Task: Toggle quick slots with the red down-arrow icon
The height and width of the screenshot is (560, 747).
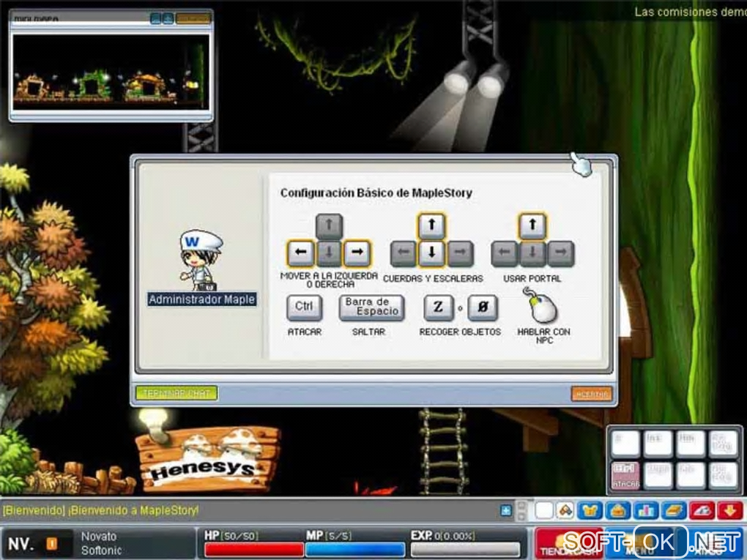Action: 730,511
